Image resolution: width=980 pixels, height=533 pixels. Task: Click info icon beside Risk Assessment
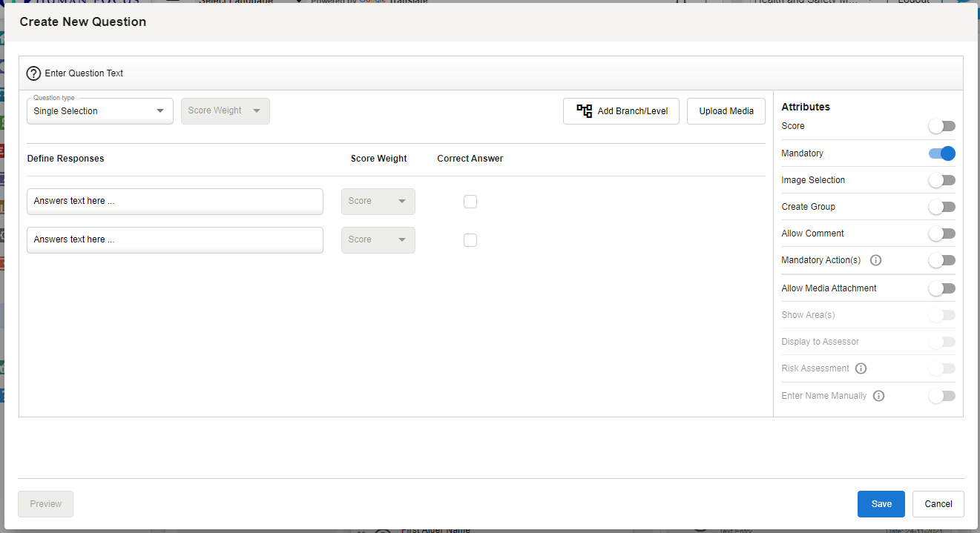(861, 368)
